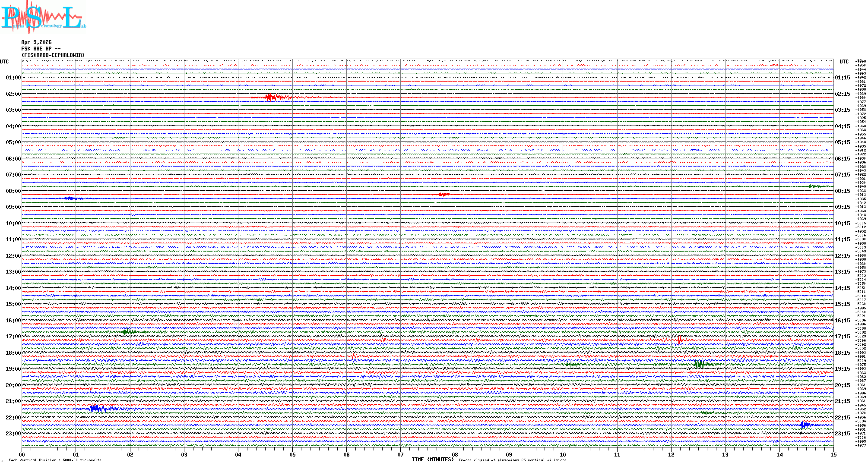Click the 23:15 label on the right axis
The height and width of the screenshot is (466, 868).
(842, 434)
